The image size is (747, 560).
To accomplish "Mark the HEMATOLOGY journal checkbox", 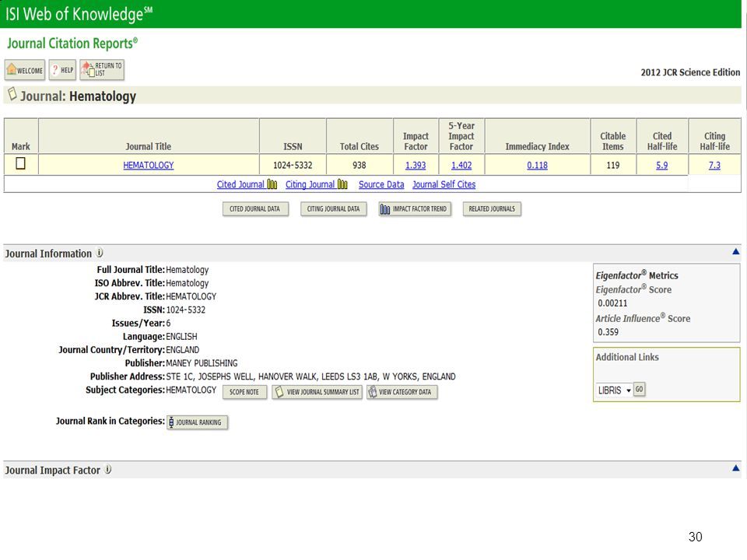I will [x=20, y=163].
